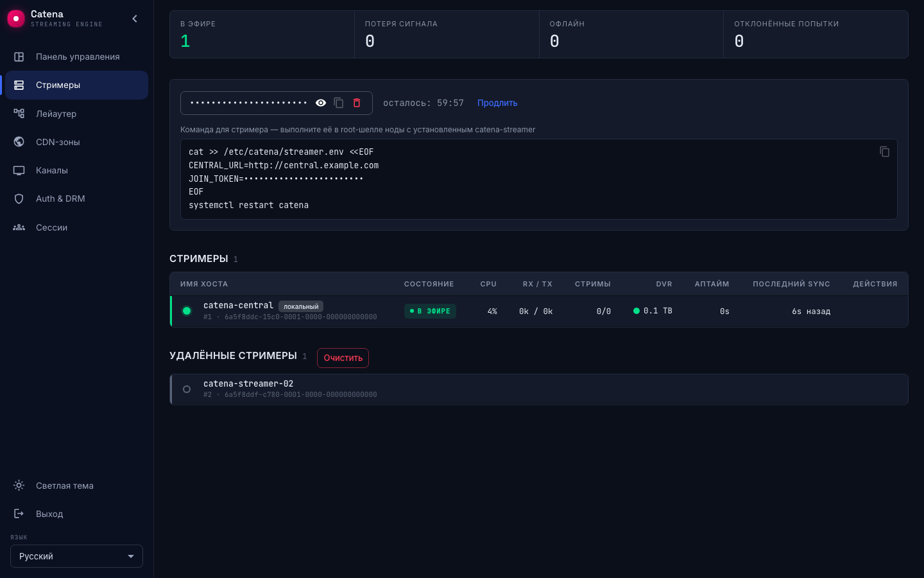Image resolution: width=924 pixels, height=578 pixels.
Task: Copy the streamer command block
Action: click(884, 152)
